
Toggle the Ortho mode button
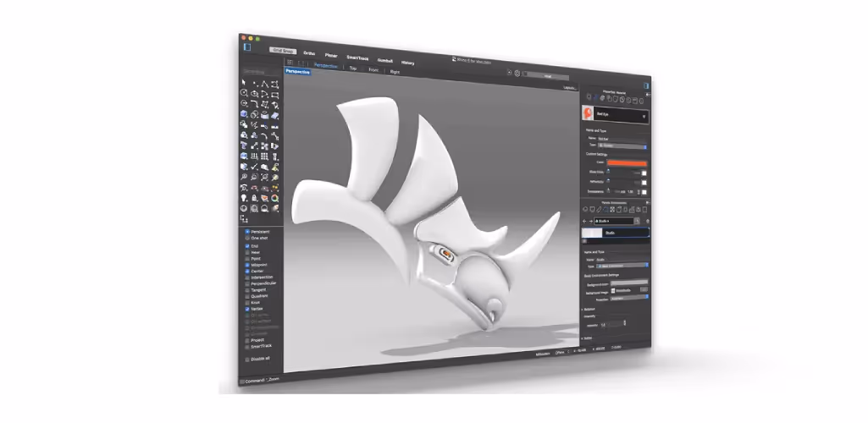point(309,53)
